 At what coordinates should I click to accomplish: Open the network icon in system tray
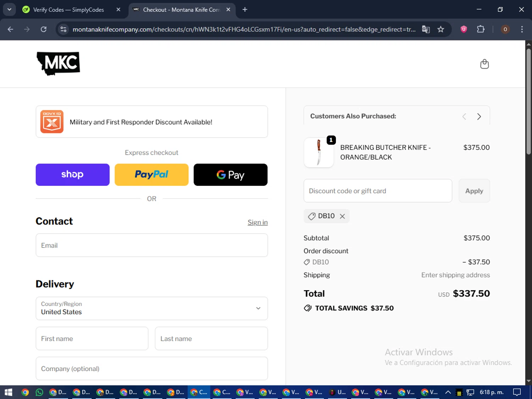470,392
